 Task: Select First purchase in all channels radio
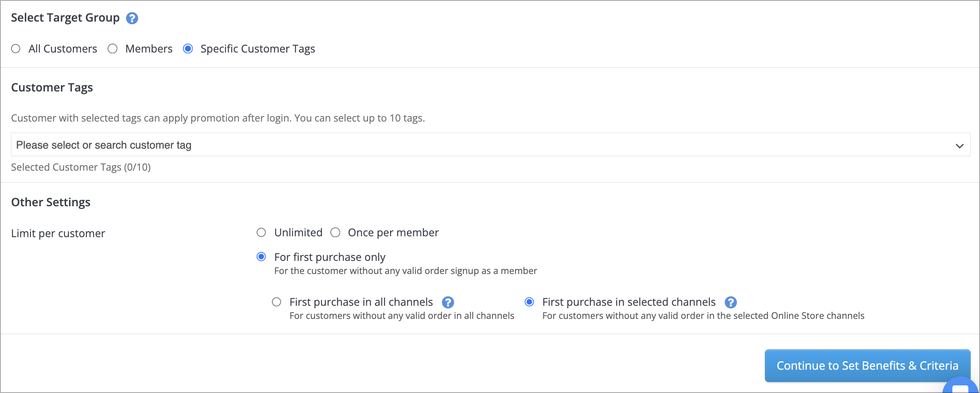pos(277,302)
